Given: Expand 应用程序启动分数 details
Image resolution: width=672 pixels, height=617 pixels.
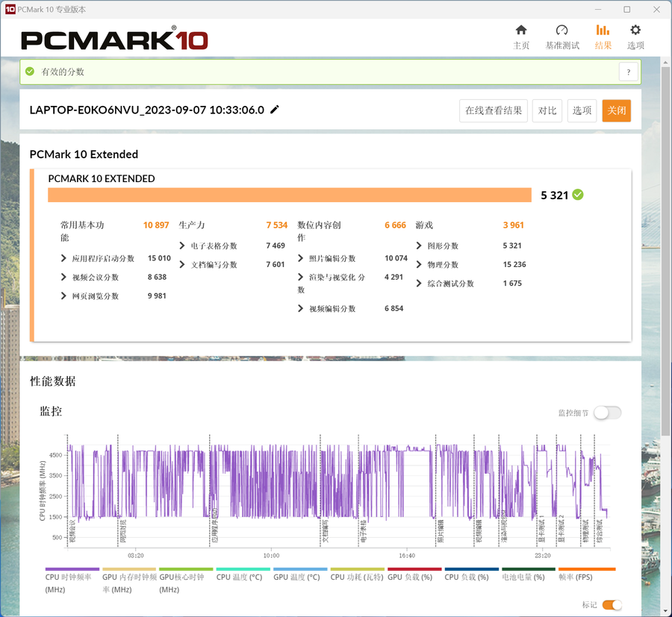Looking at the screenshot, I should [63, 258].
